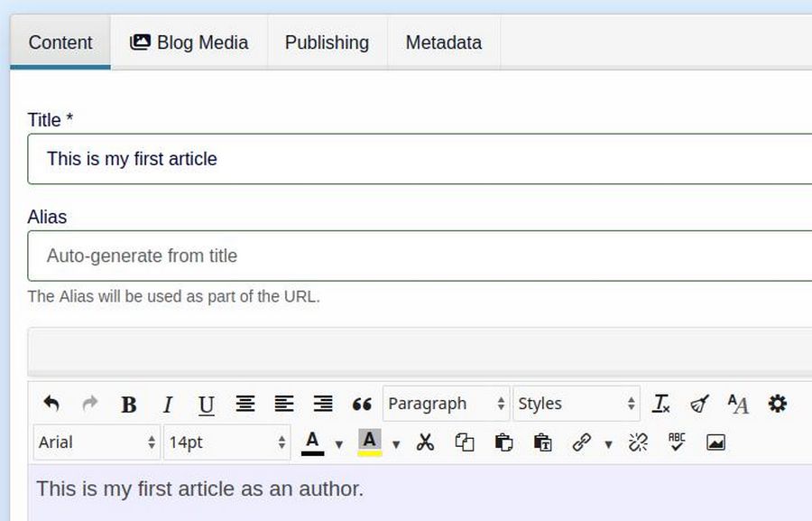Image resolution: width=812 pixels, height=521 pixels.
Task: Clear formatting with the Tx icon
Action: [x=661, y=404]
